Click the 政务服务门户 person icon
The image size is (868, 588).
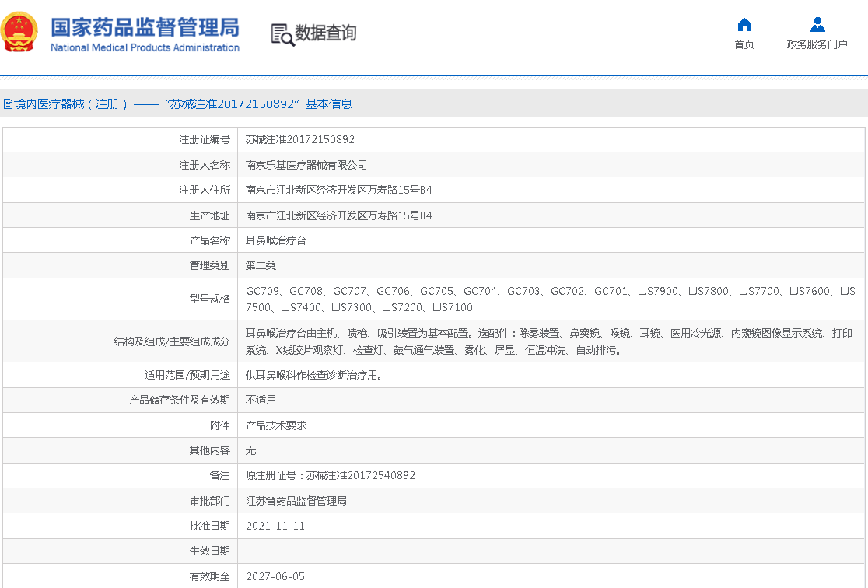817,25
